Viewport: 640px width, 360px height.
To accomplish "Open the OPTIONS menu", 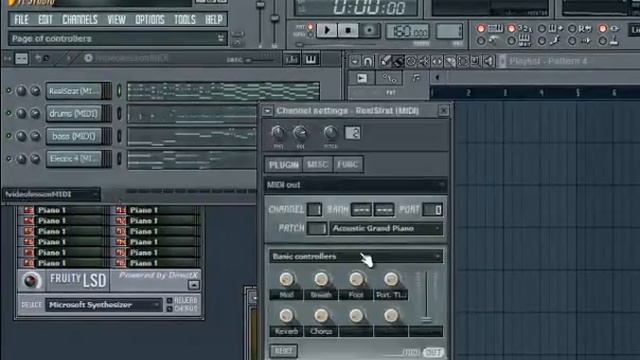I will pos(150,19).
